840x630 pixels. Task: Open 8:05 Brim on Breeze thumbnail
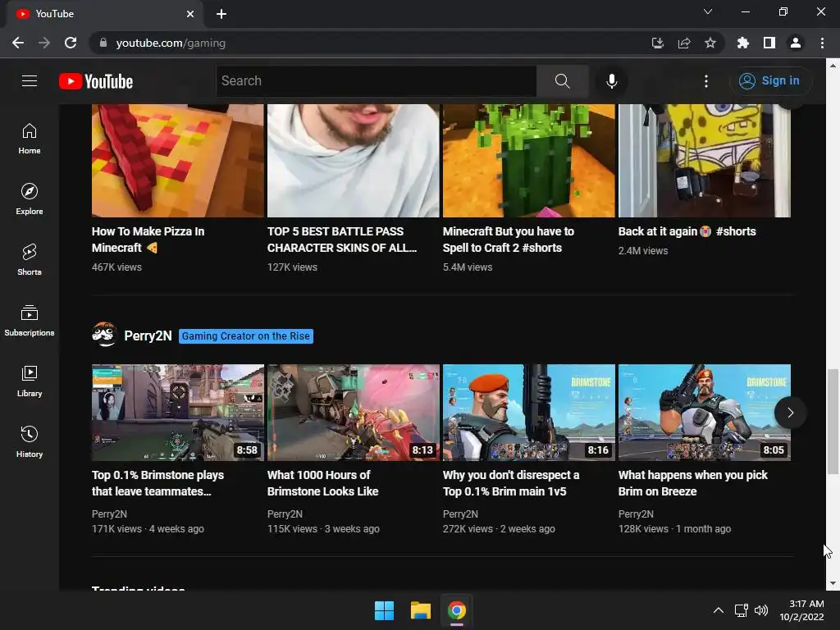point(705,413)
